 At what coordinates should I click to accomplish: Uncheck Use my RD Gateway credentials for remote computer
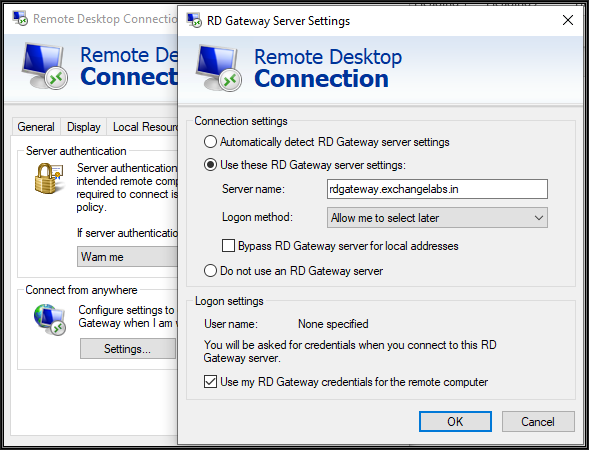pyautogui.click(x=210, y=382)
